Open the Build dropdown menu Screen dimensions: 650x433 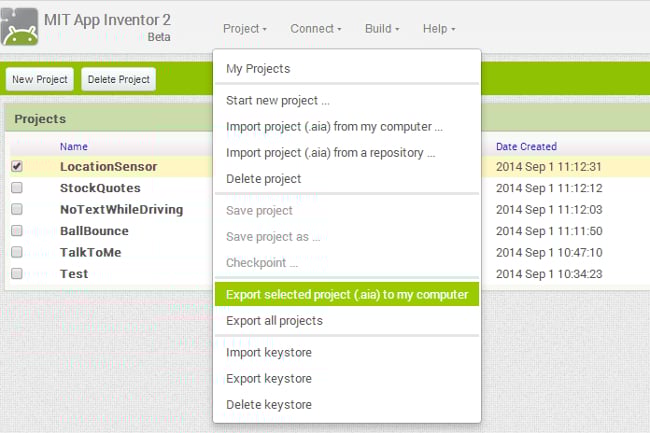(x=382, y=29)
